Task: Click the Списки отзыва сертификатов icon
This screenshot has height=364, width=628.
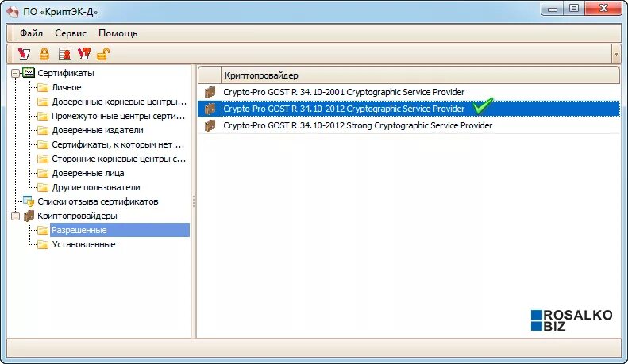Action: coord(29,201)
